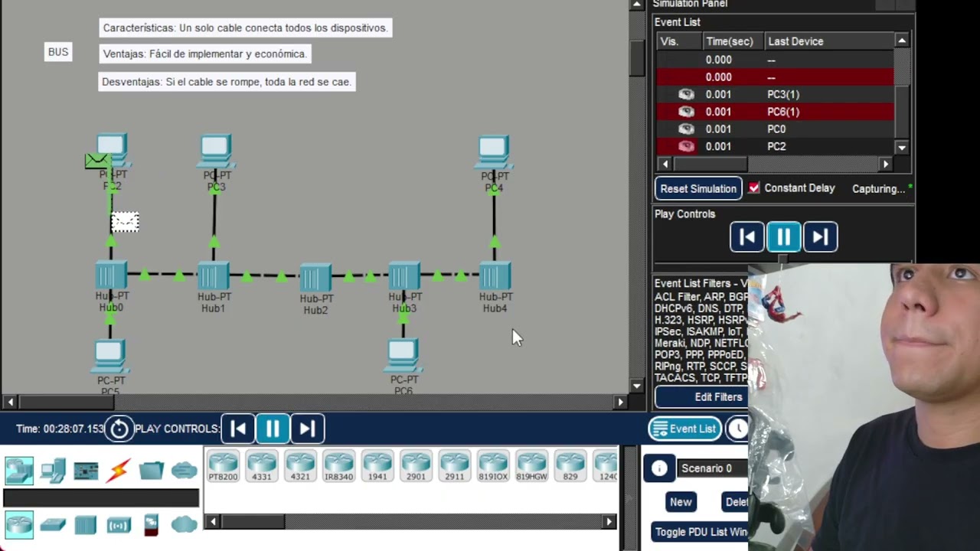Open the Miscellaneous folder category
980x551 pixels.
tap(151, 470)
